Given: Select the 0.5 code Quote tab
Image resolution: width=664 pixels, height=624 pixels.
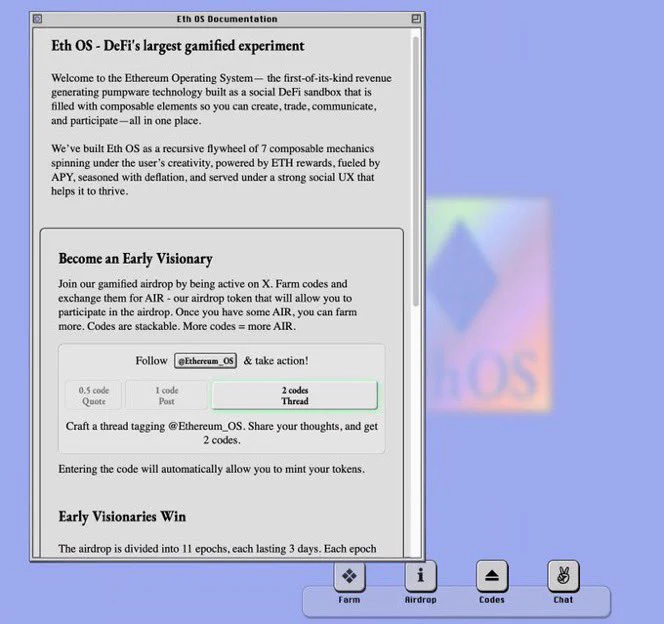Looking at the screenshot, I should coord(94,395).
